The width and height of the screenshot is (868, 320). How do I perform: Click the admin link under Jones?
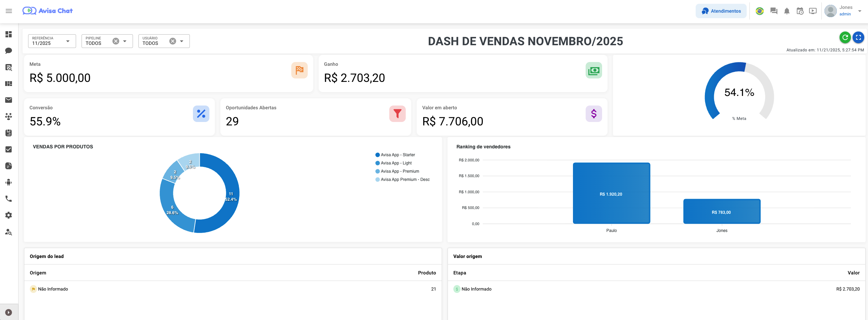coord(845,14)
